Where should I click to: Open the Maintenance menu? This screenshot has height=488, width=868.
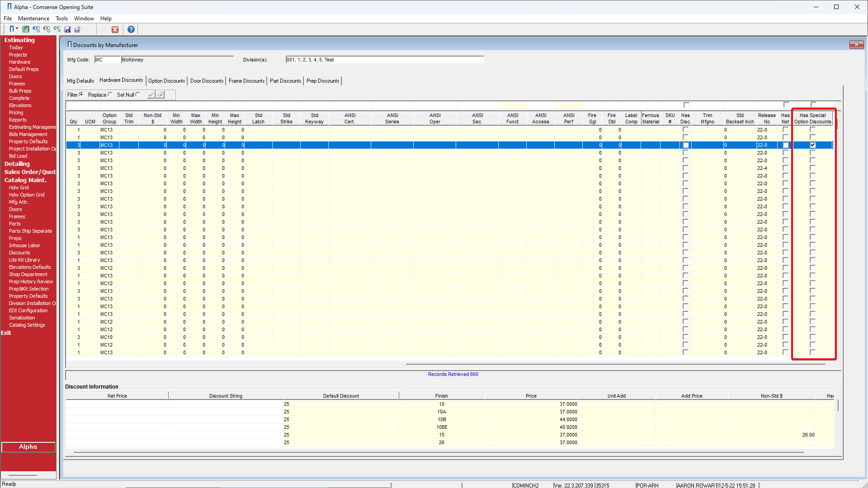click(33, 19)
